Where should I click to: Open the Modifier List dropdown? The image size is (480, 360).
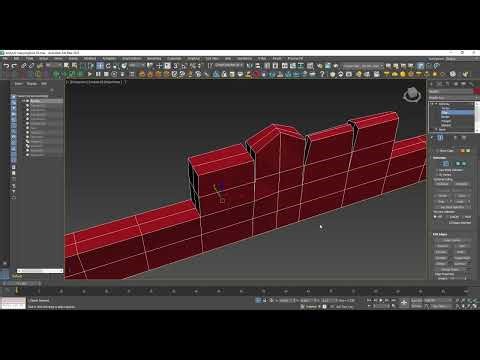coord(453,98)
